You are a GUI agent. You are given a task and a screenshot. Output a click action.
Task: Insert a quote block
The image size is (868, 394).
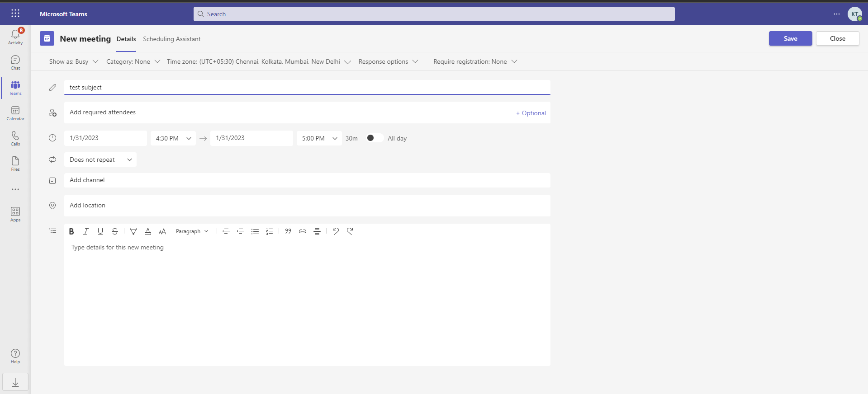[x=288, y=231]
